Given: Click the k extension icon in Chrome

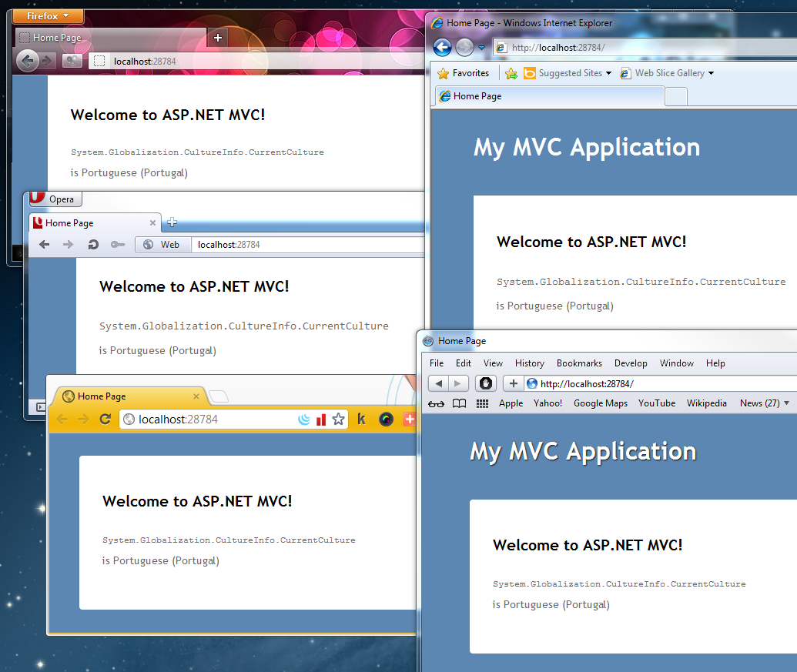Looking at the screenshot, I should tap(361, 419).
